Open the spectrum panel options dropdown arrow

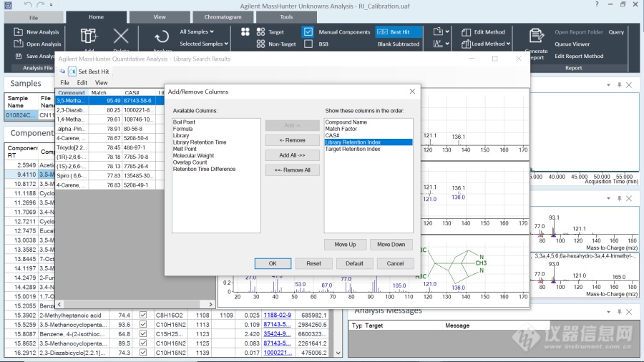608,198
